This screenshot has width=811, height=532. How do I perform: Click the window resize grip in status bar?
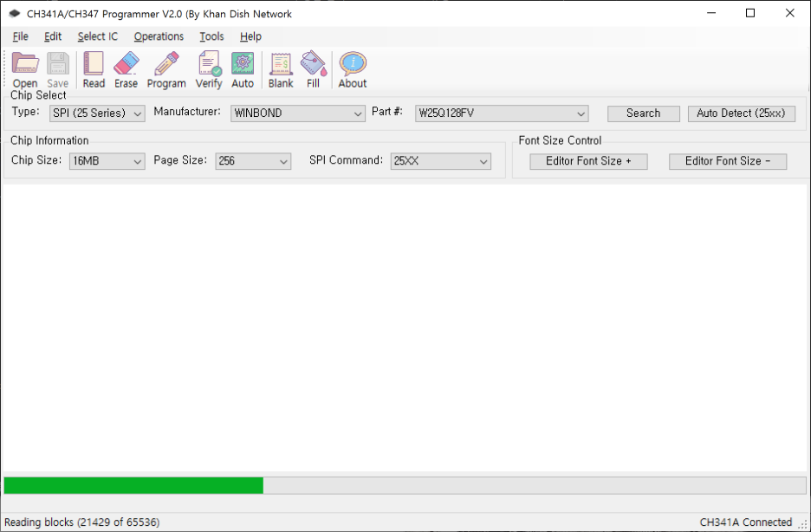coord(802,524)
